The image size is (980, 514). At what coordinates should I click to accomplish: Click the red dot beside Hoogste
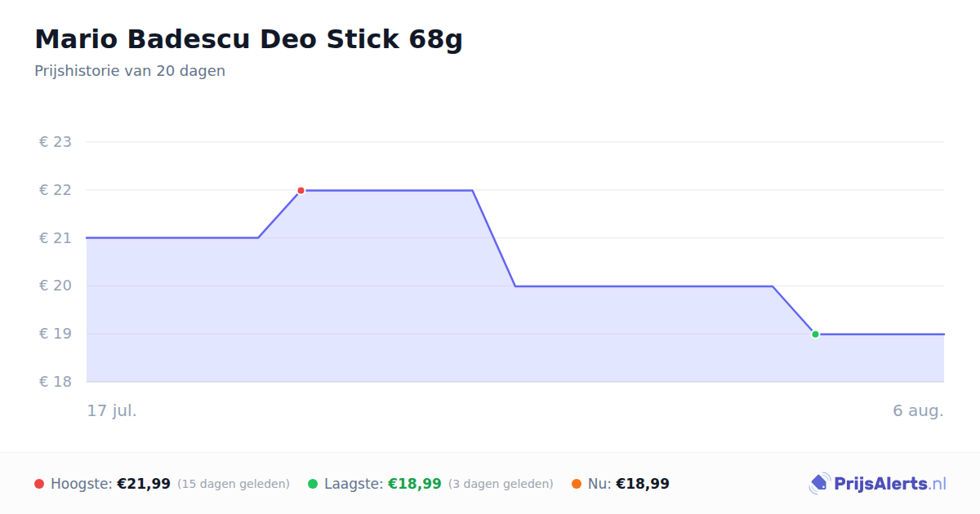point(39,484)
